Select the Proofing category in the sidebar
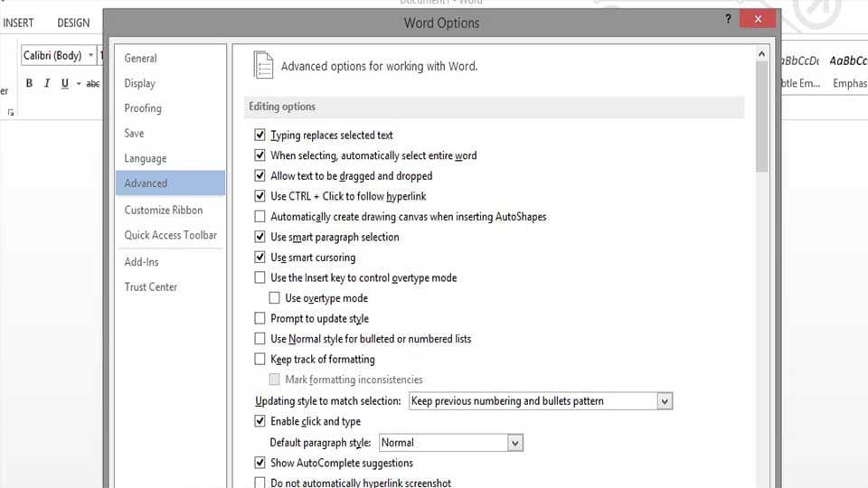868x488 pixels. pos(143,108)
